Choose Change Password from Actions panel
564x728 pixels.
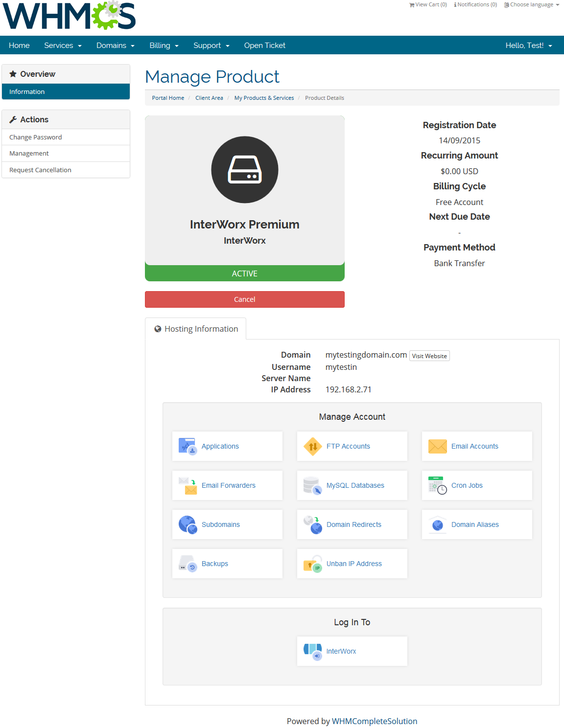click(x=66, y=137)
